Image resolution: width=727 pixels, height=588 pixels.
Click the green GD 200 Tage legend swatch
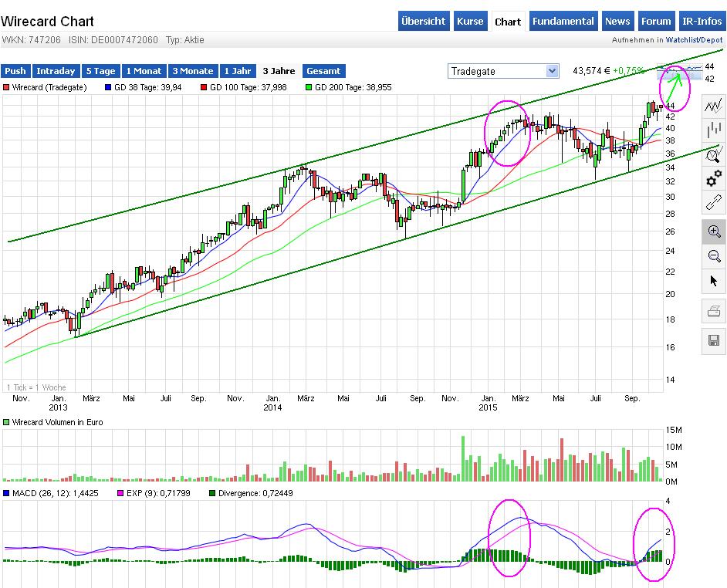pyautogui.click(x=309, y=87)
